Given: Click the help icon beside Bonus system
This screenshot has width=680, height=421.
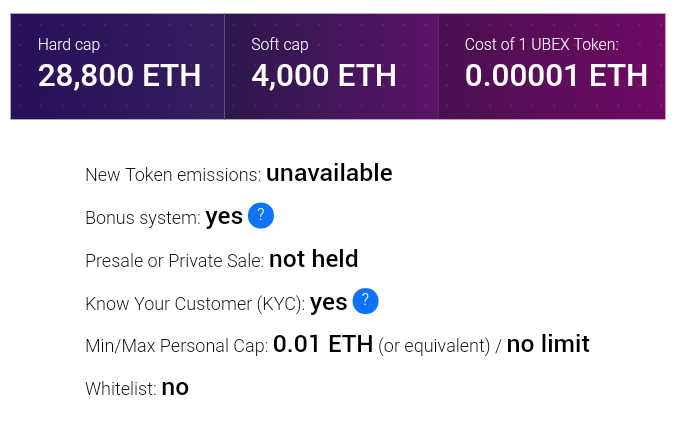Looking at the screenshot, I should point(261,216).
